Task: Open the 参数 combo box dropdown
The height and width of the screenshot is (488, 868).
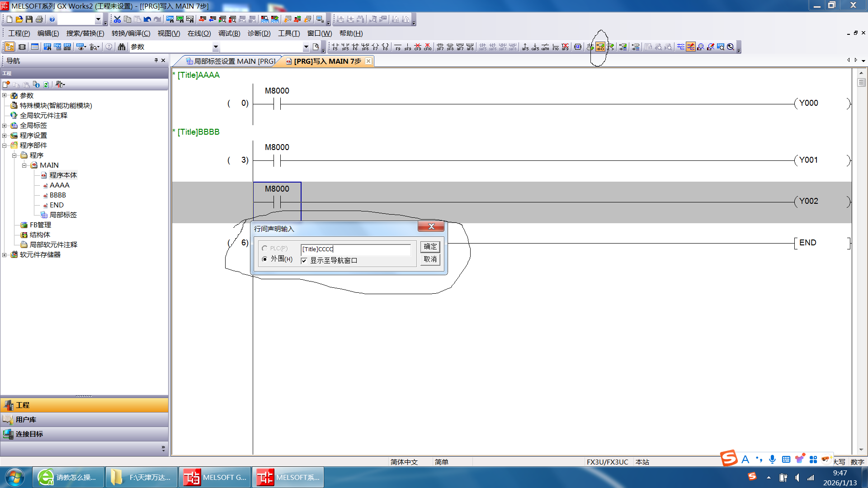Action: coord(216,47)
